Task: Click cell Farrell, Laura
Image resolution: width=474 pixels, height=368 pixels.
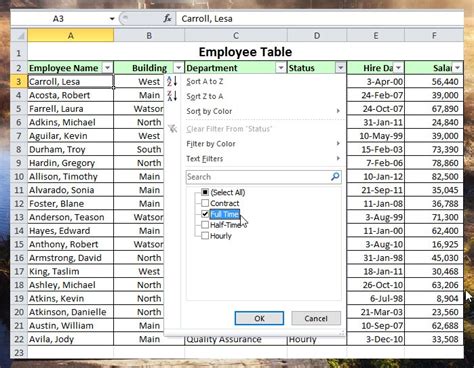Action: [x=71, y=109]
